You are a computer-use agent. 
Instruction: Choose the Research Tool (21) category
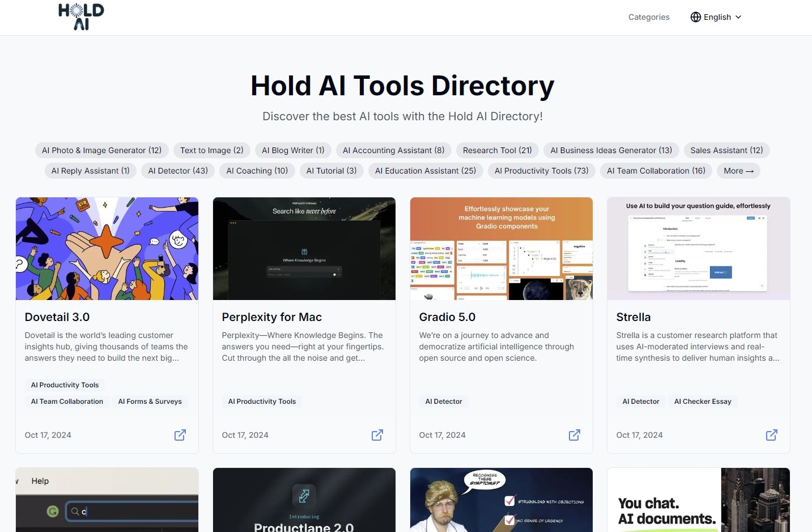tap(498, 150)
